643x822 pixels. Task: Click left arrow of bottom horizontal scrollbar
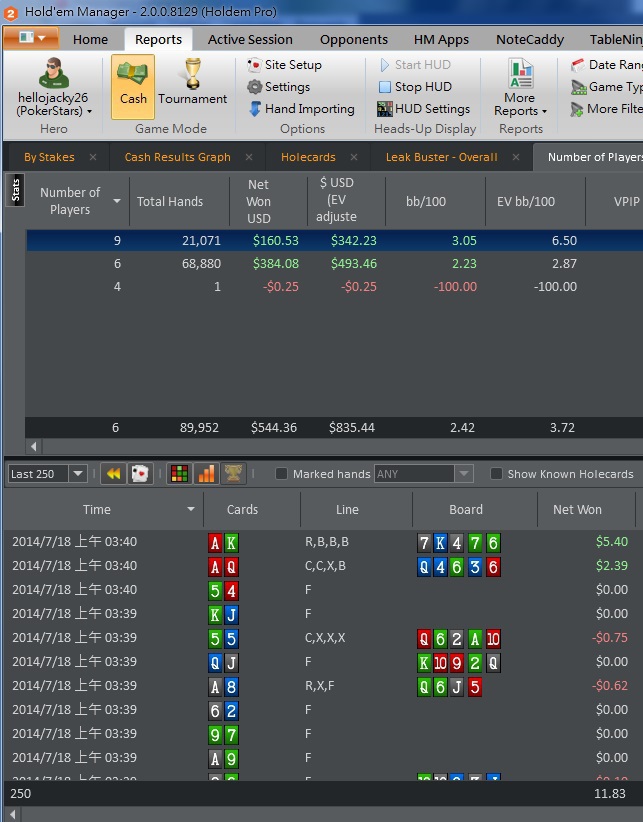[x=13, y=815]
